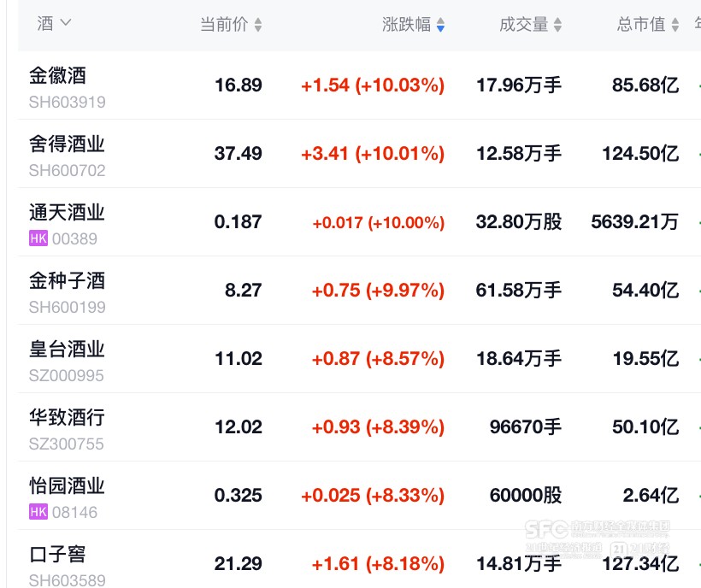This screenshot has width=701, height=588.
Task: Select stock code SZ300755
Action: [66, 444]
